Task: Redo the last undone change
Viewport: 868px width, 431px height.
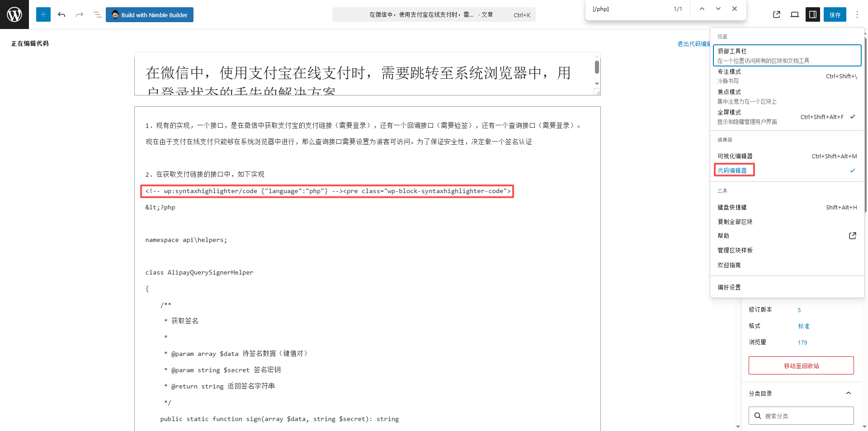Action: coord(80,14)
